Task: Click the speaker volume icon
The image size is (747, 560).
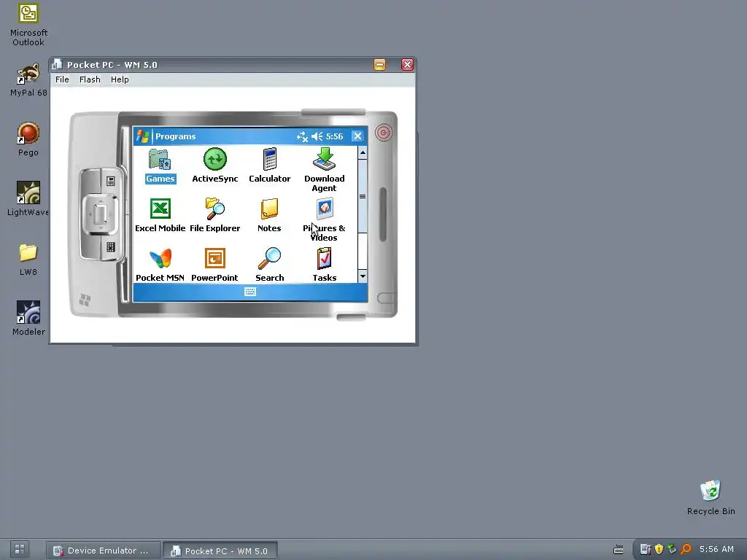Action: (x=317, y=136)
